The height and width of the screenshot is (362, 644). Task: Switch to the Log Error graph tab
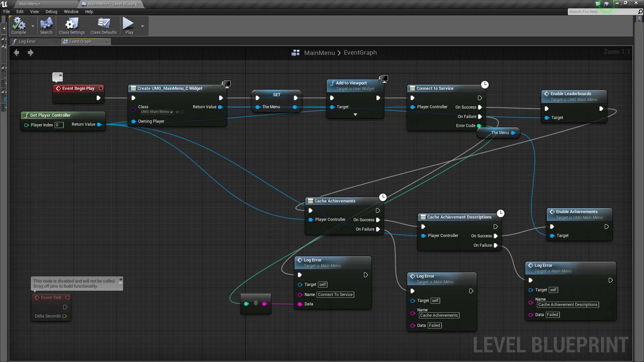(35, 42)
